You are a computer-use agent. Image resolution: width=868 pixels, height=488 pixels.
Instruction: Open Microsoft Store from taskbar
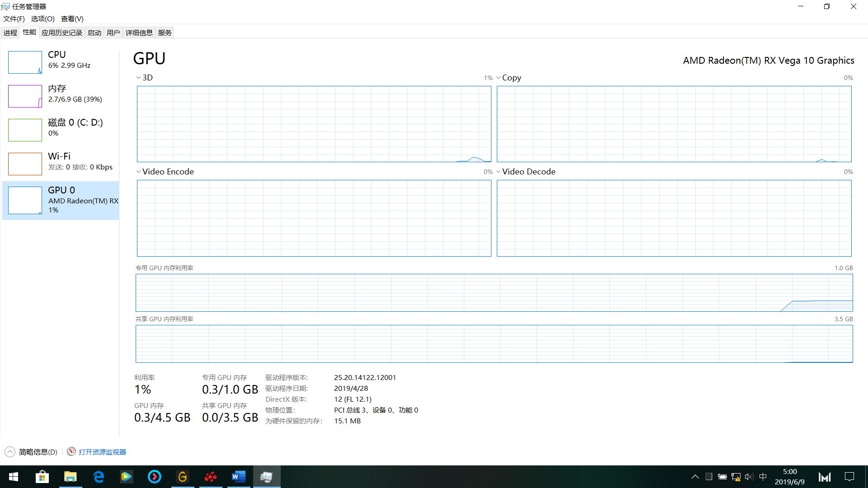pyautogui.click(x=42, y=477)
